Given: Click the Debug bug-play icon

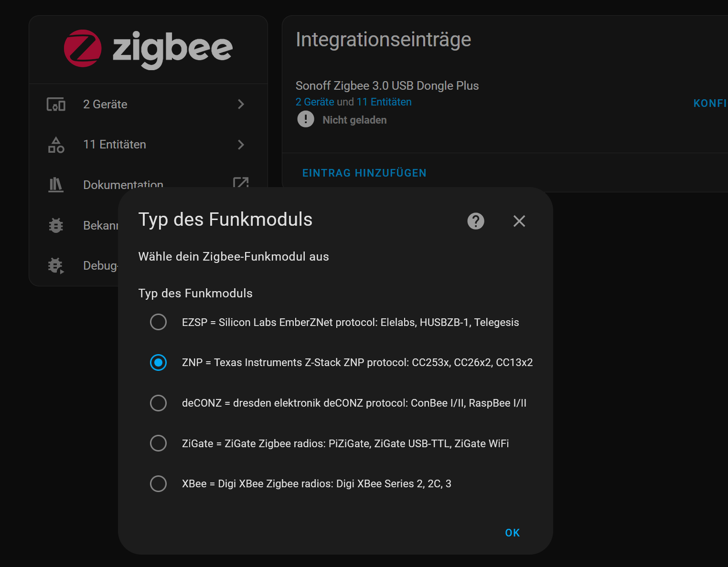Looking at the screenshot, I should (x=56, y=265).
